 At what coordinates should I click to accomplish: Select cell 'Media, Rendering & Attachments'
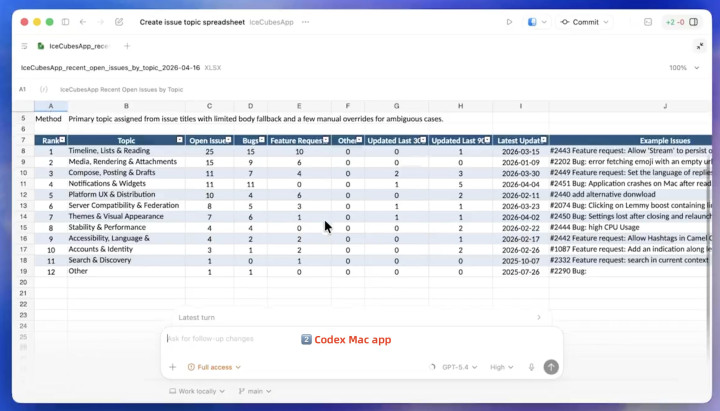pos(126,162)
